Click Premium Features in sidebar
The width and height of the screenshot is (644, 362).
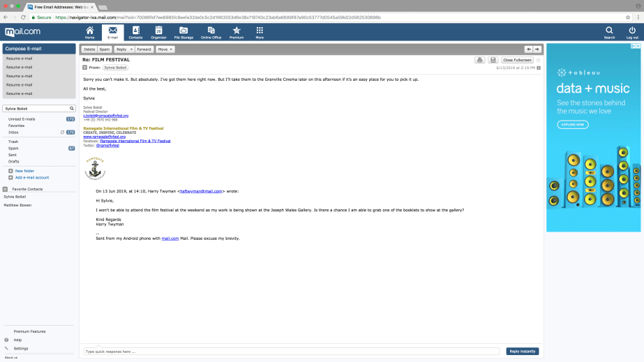[x=29, y=331]
